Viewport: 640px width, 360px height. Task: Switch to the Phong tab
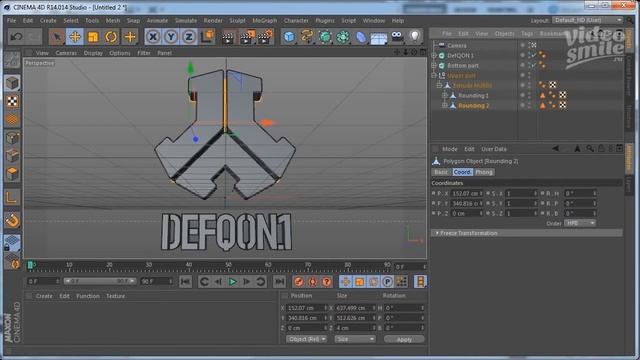pyautogui.click(x=484, y=172)
